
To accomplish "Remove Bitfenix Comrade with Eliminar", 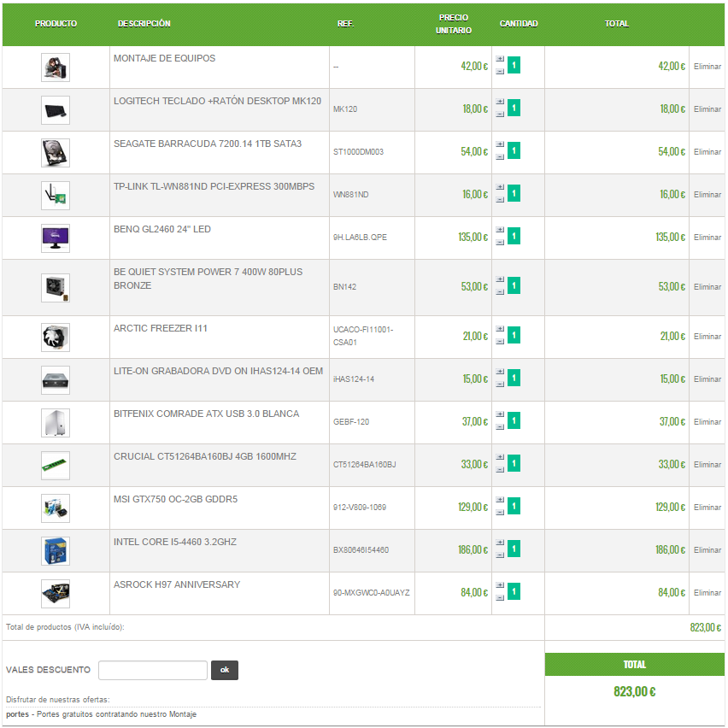I will [x=707, y=422].
